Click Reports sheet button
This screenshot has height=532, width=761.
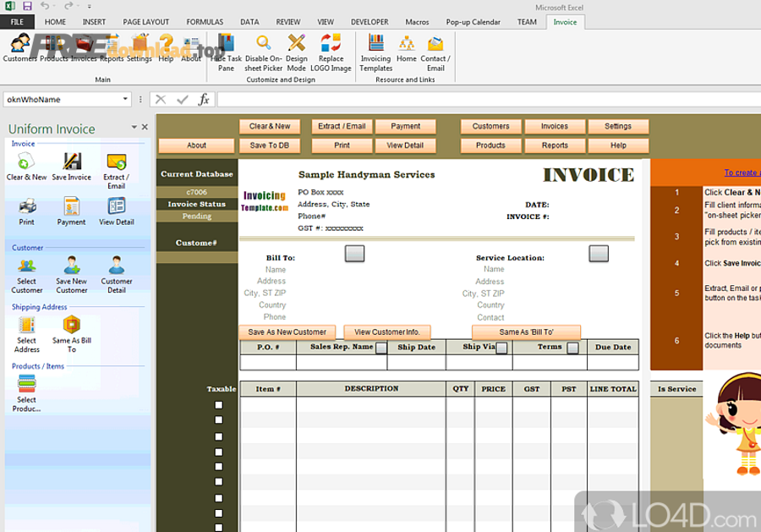(x=555, y=145)
